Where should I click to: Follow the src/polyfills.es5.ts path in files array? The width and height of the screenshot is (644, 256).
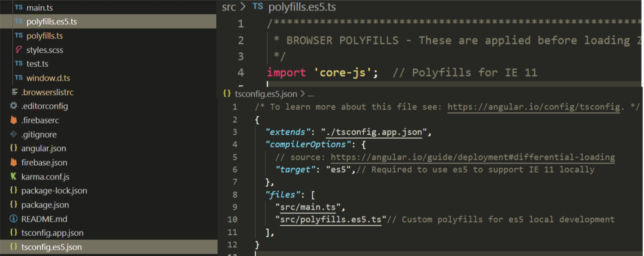[331, 220]
